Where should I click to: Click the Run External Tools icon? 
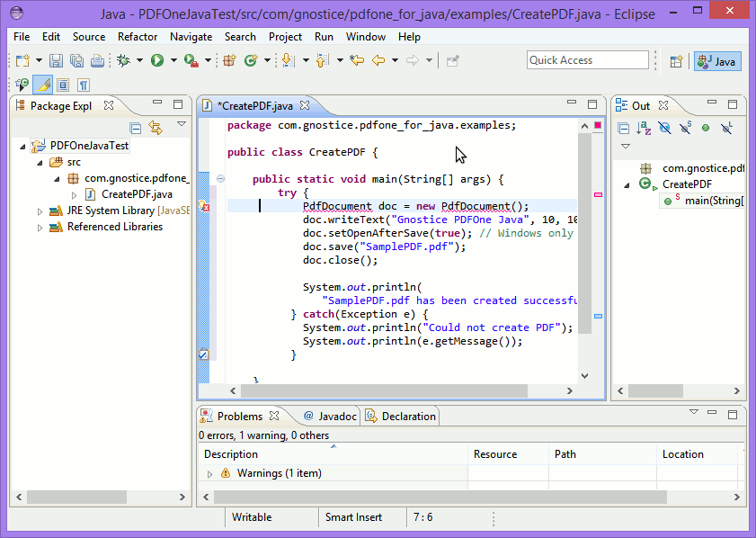191,60
